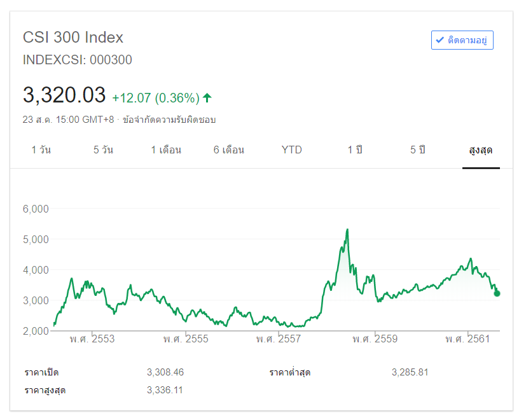Viewport: 526px width, 420px height.
Task: Click the 3,320.03 current price
Action: [x=64, y=95]
